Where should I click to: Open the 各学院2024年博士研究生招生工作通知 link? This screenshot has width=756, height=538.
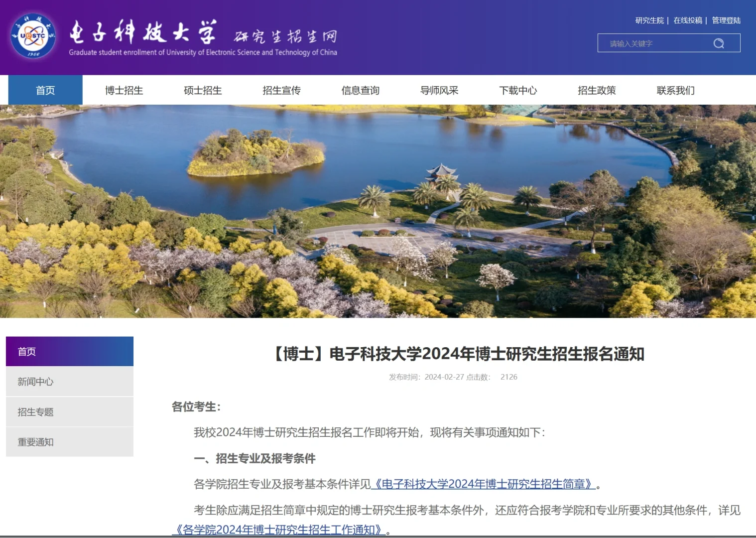pyautogui.click(x=279, y=530)
